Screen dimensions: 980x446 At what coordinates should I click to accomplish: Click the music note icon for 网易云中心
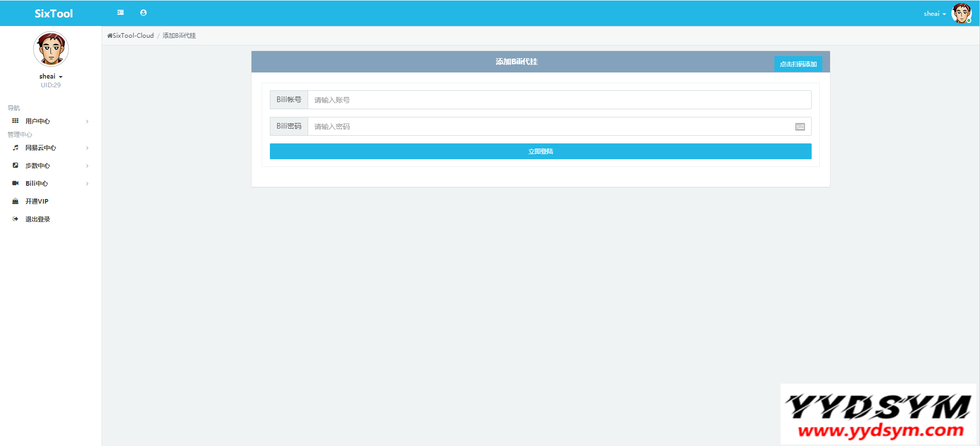click(15, 147)
